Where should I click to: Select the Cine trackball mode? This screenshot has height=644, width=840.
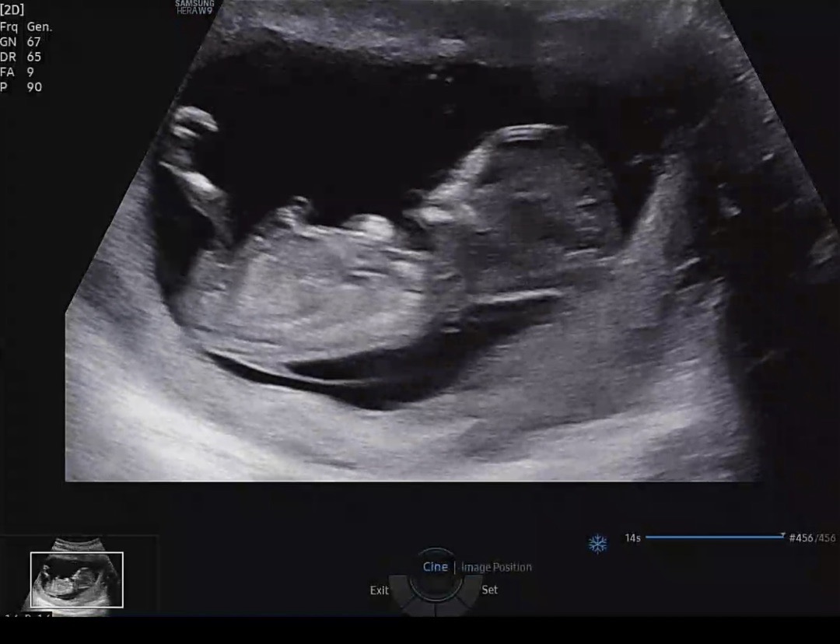[435, 567]
